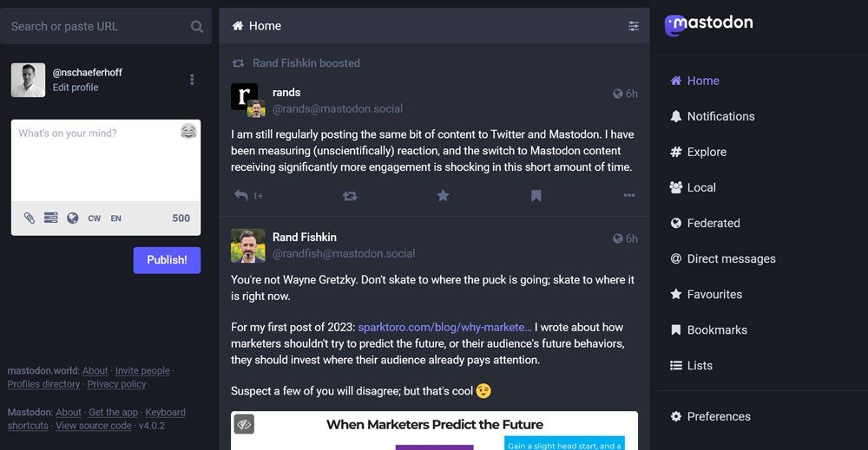Open the EN language selector
The width and height of the screenshot is (868, 450).
[115, 218]
